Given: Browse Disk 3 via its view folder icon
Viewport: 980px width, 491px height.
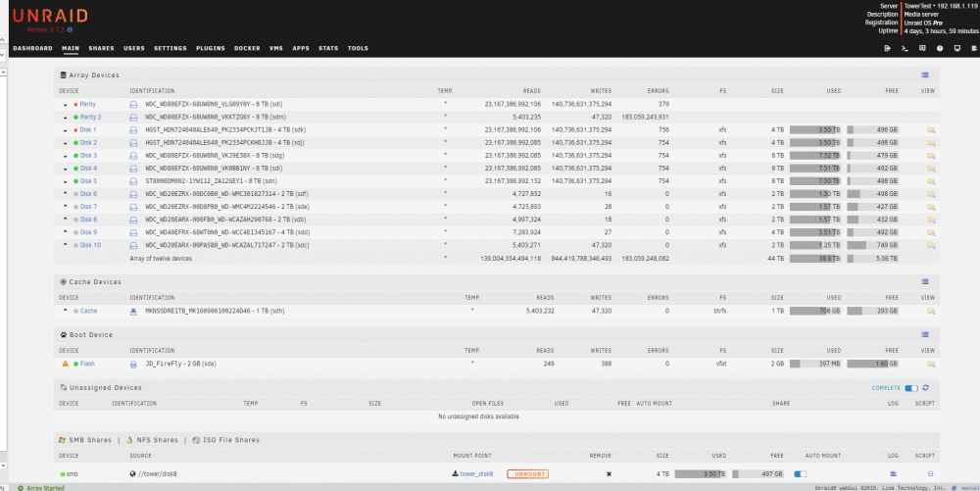Looking at the screenshot, I should (x=931, y=156).
